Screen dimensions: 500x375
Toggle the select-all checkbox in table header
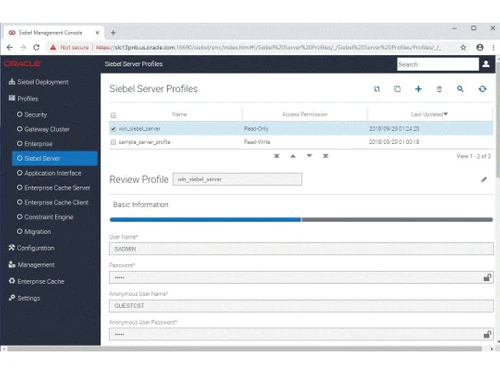point(113,115)
